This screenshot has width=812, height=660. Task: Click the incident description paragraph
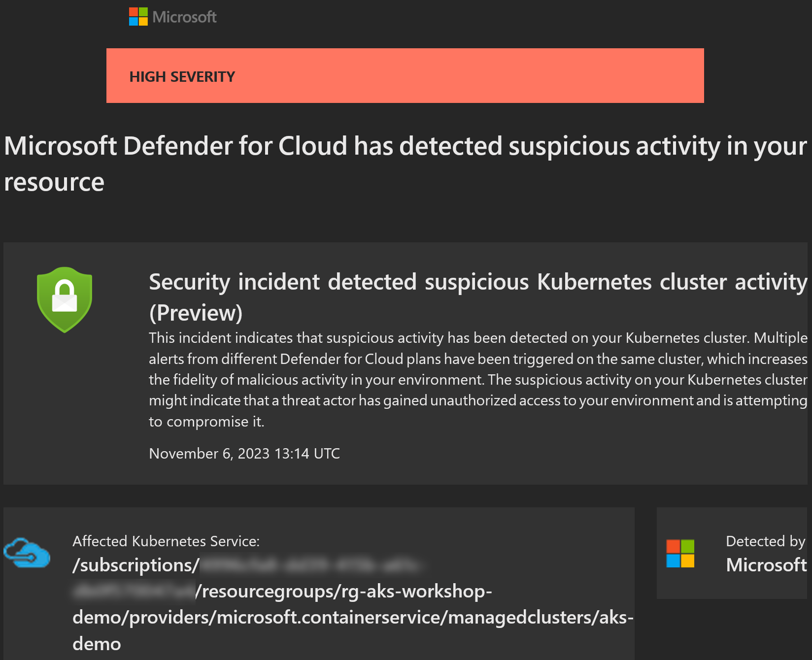(478, 380)
